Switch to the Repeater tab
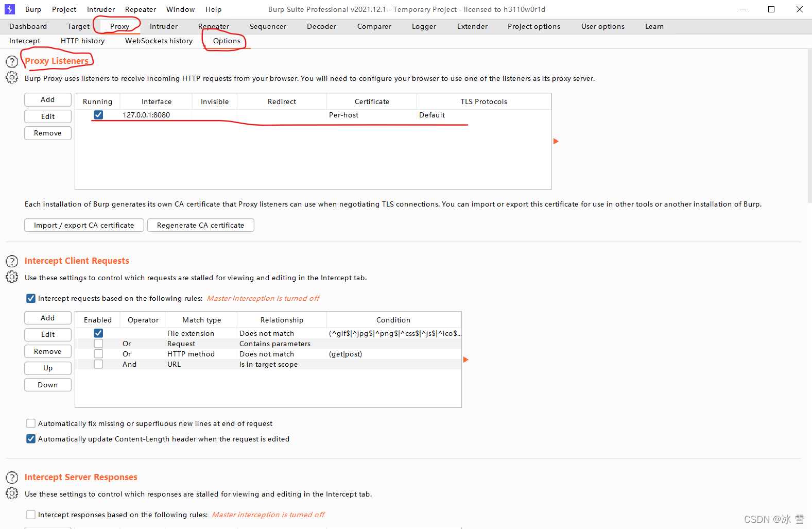This screenshot has width=812, height=529. tap(214, 26)
